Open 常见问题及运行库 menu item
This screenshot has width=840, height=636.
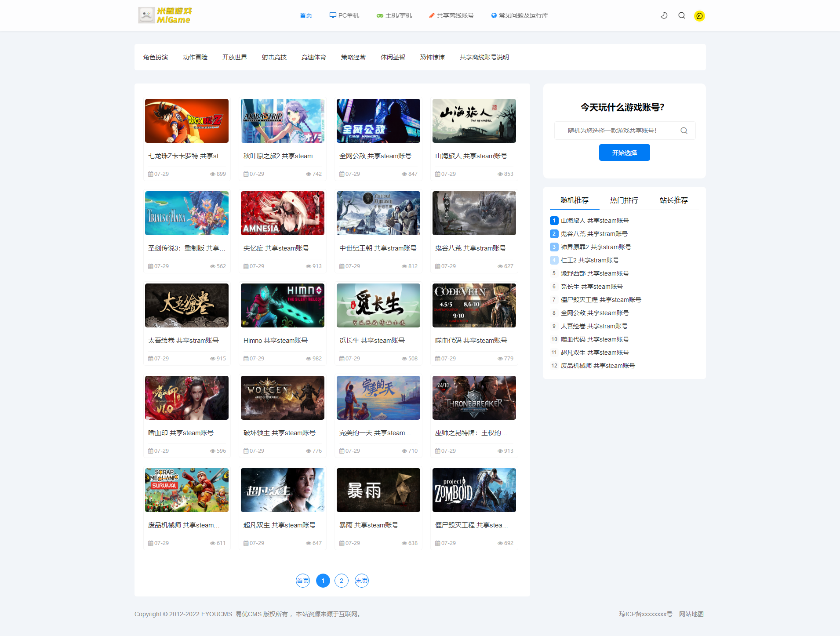(520, 15)
